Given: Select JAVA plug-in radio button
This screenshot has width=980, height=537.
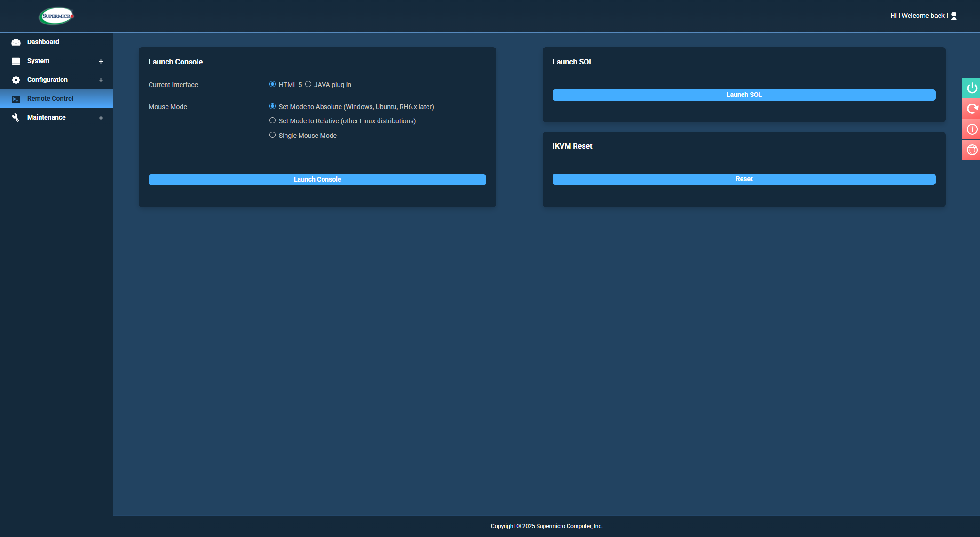Looking at the screenshot, I should click(x=308, y=84).
